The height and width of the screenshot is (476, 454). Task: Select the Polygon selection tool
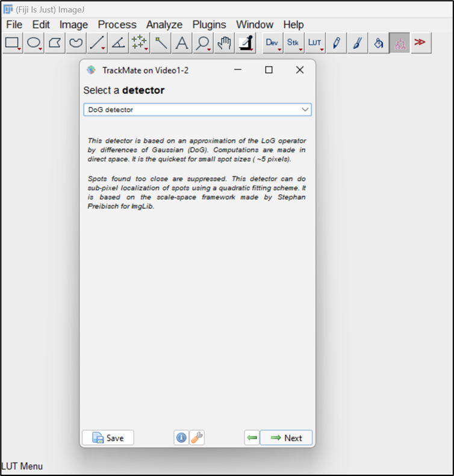pyautogui.click(x=55, y=43)
